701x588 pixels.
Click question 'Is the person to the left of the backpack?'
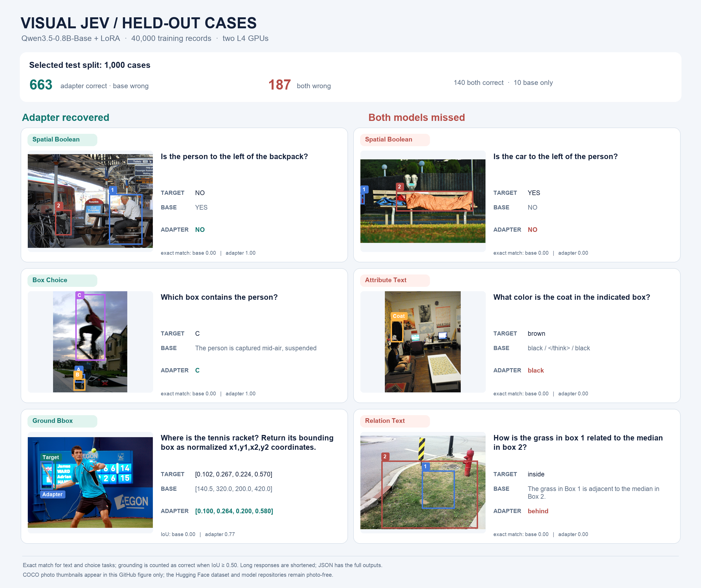(234, 157)
